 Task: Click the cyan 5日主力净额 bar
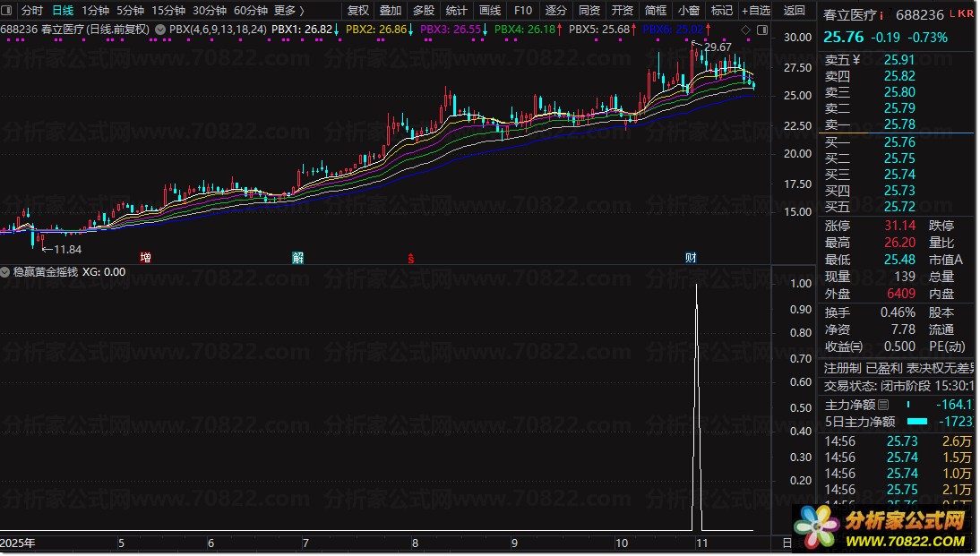[x=917, y=422]
